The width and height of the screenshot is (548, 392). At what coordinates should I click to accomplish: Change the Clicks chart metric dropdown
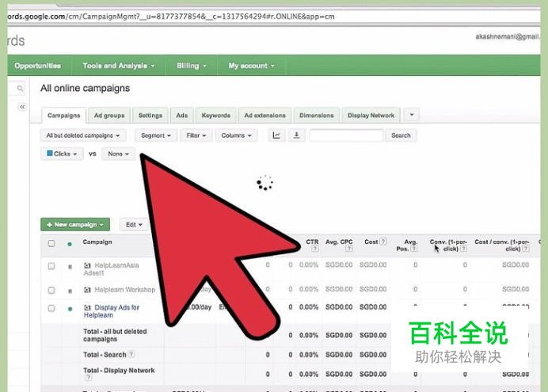[x=62, y=154]
